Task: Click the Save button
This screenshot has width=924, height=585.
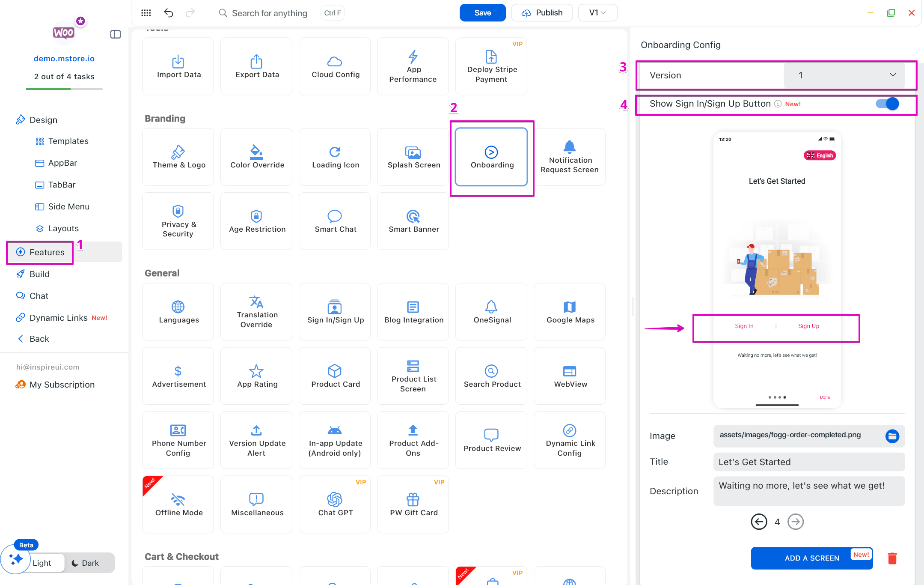Action: coord(482,13)
